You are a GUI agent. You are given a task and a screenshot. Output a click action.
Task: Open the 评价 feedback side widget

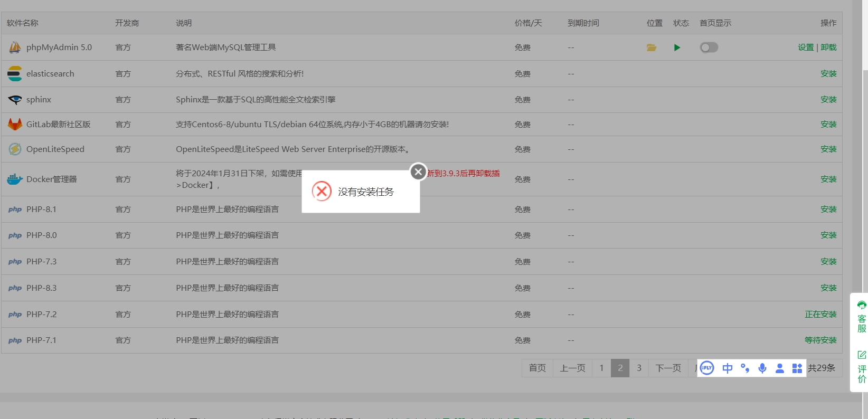862,367
